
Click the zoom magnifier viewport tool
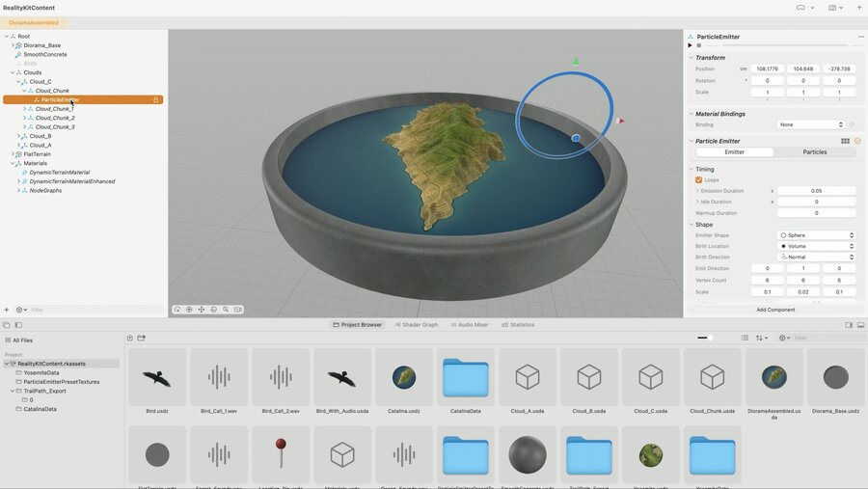(226, 310)
